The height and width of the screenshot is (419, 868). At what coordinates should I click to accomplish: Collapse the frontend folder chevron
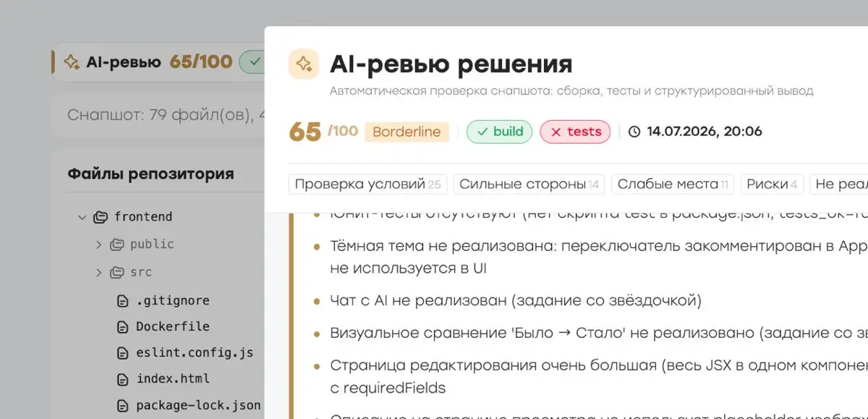82,216
